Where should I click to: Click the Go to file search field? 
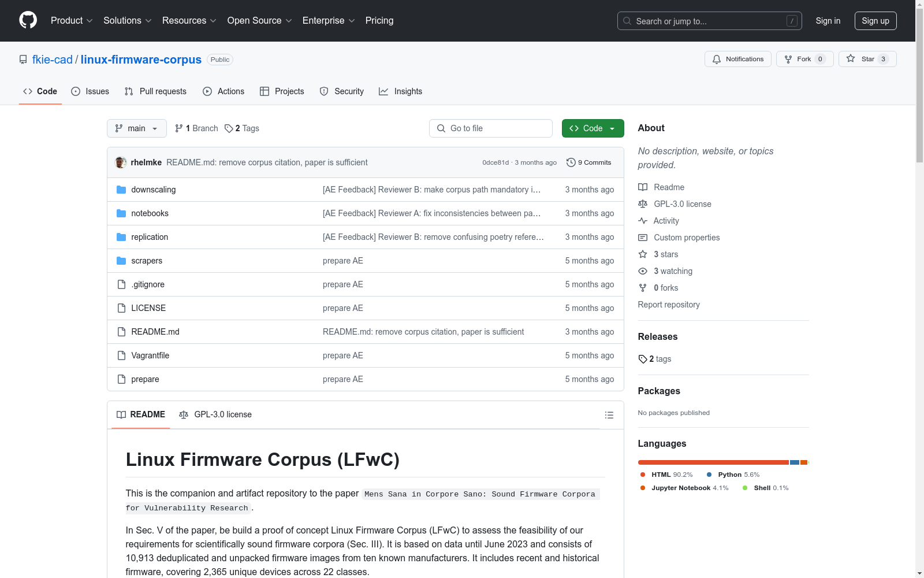(x=491, y=128)
